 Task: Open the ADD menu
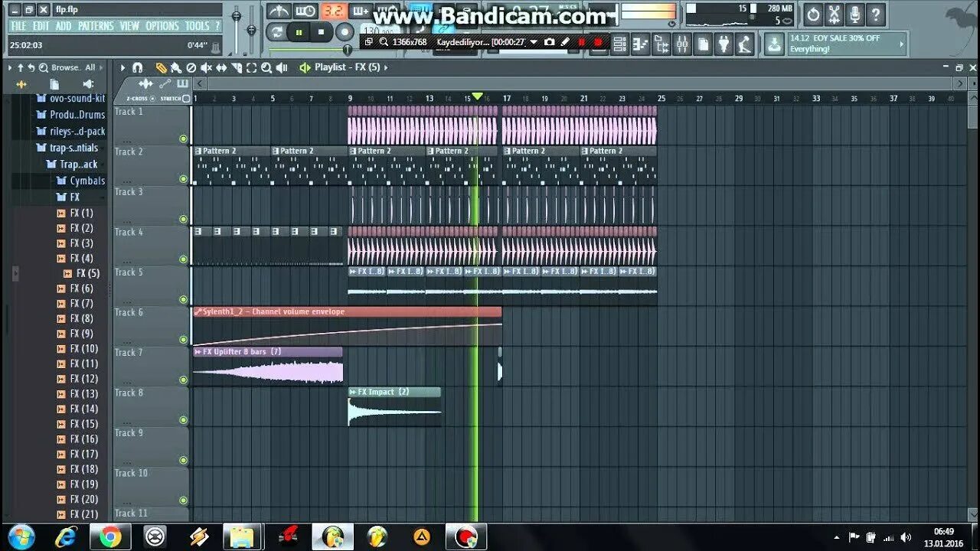pyautogui.click(x=64, y=26)
